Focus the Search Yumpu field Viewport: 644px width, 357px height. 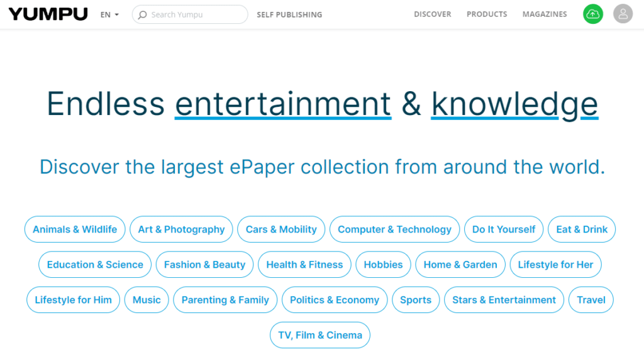point(190,14)
